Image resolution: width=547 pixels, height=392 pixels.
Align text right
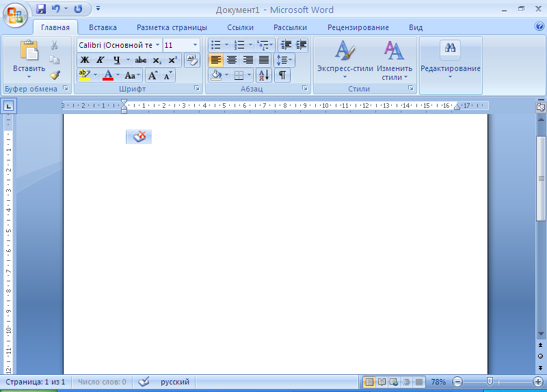coord(248,60)
